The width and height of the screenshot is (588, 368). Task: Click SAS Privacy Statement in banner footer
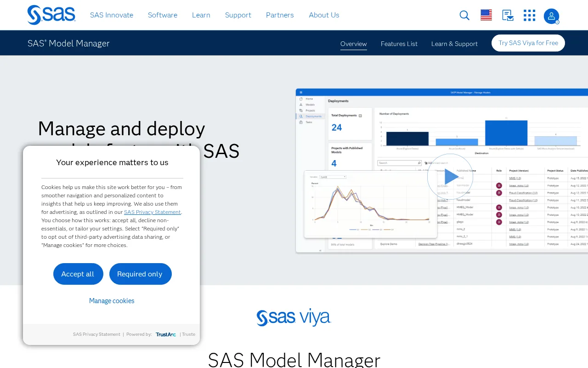(x=96, y=334)
